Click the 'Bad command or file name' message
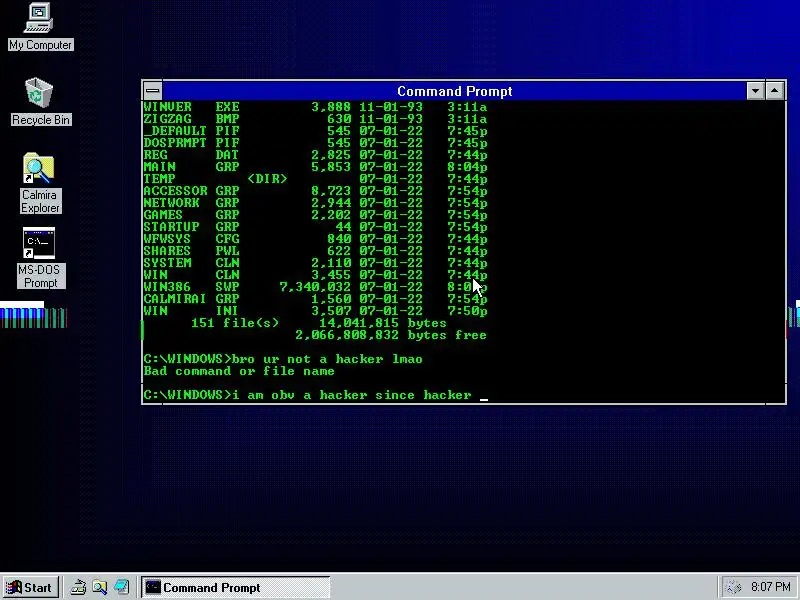800x600 pixels. point(239,371)
